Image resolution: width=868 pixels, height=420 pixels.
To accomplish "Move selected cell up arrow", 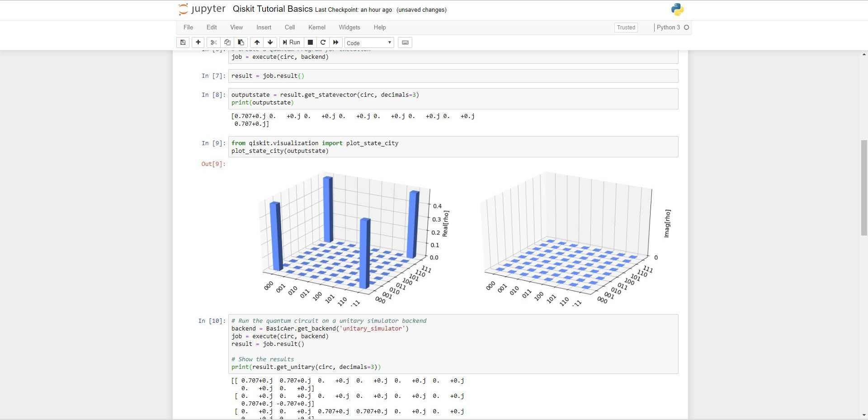I will [257, 42].
